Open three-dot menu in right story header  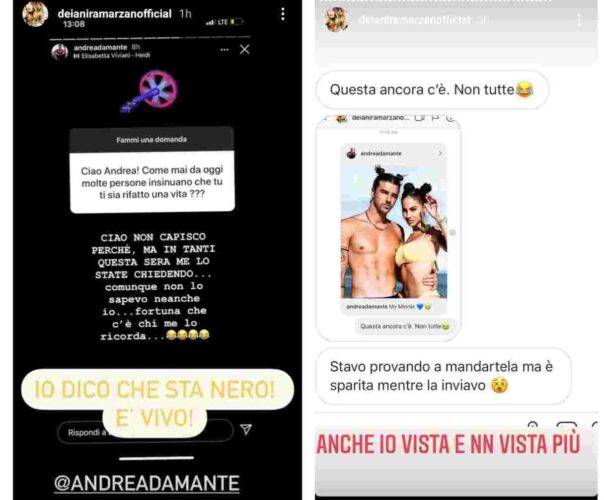(x=579, y=20)
